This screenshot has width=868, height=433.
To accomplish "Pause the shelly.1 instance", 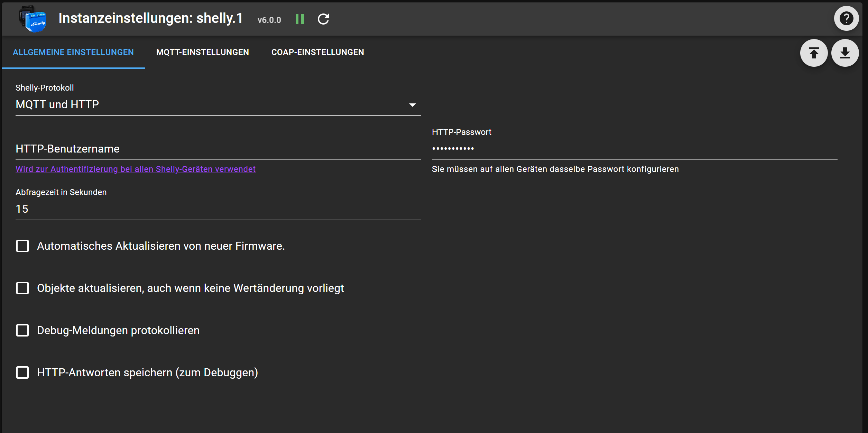I will (x=300, y=19).
